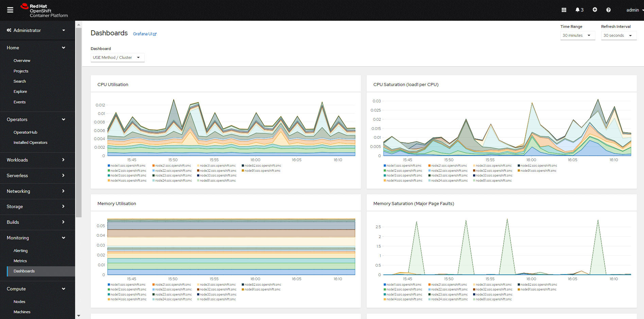Go to Alerting under Monitoring
The width and height of the screenshot is (644, 319).
click(x=20, y=251)
